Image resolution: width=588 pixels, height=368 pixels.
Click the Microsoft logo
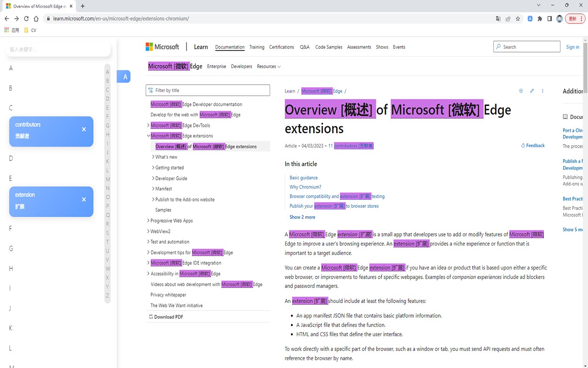pos(162,47)
